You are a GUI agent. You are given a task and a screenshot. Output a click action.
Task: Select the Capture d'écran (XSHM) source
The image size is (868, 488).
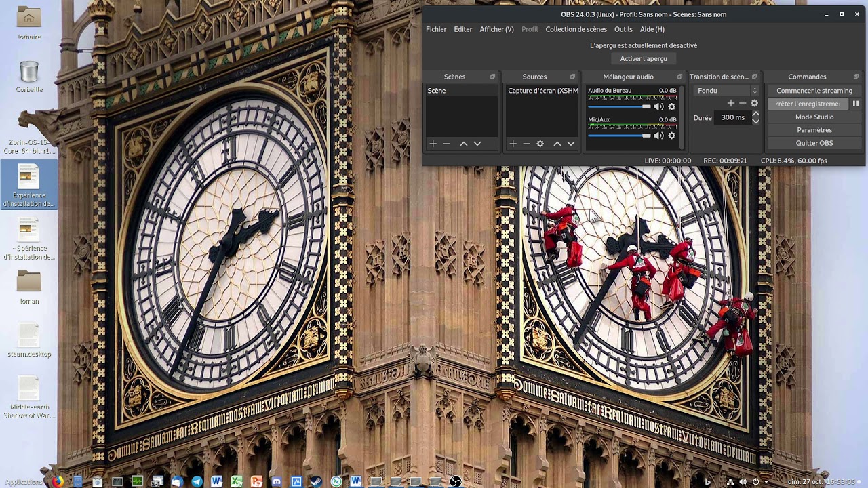(x=542, y=91)
